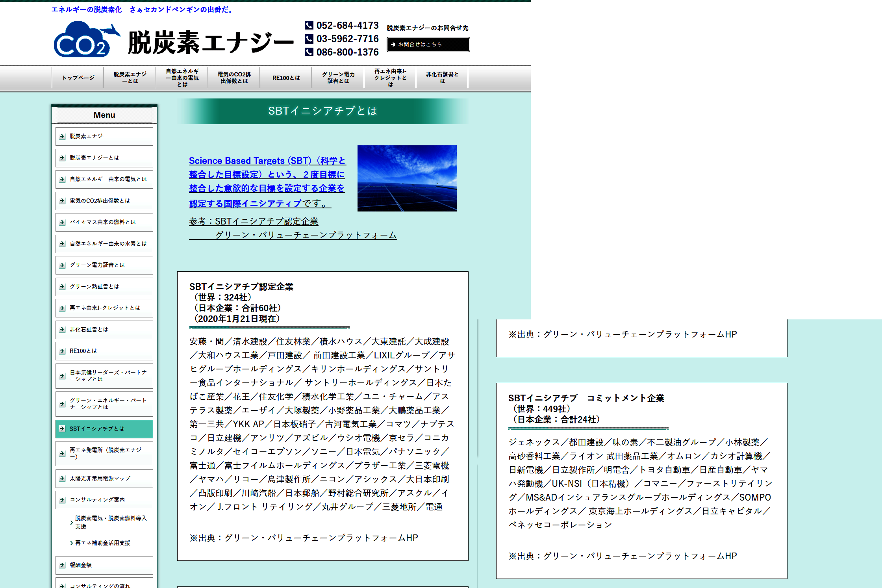The image size is (882, 588).
Task: Open 自然エネルギー由来の電気とは in top navigation
Action: tap(182, 78)
